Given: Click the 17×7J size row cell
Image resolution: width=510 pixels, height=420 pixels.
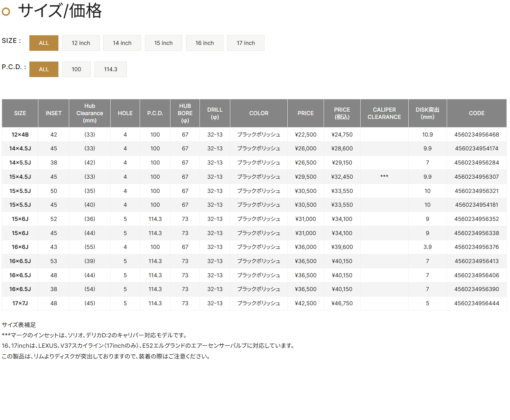Looking at the screenshot, I should [x=20, y=303].
